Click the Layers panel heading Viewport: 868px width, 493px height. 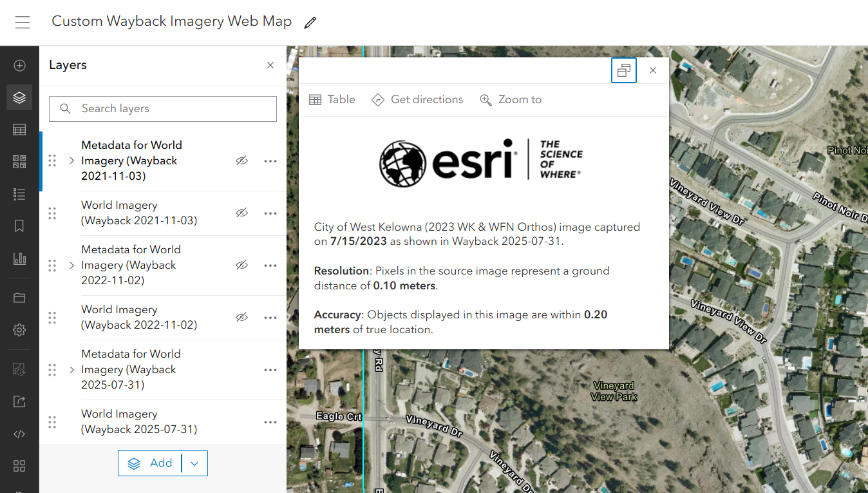tap(68, 65)
